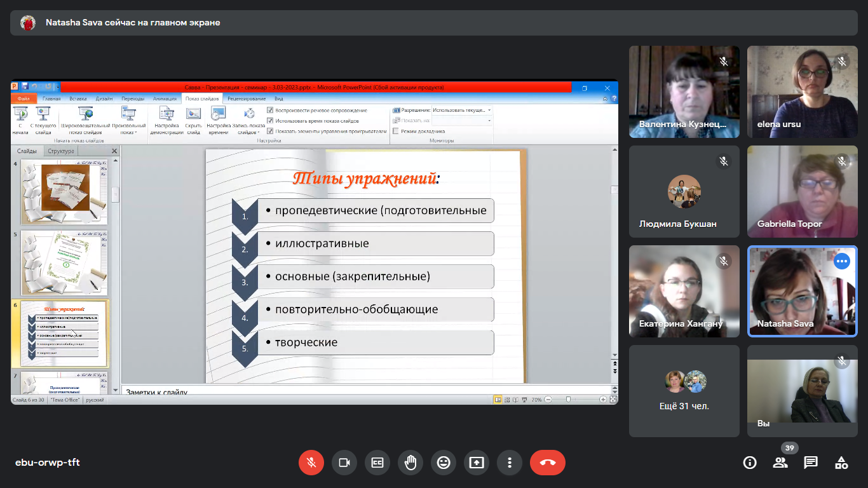The image size is (868, 488).
Task: Show the participants people panel
Action: [x=780, y=463]
